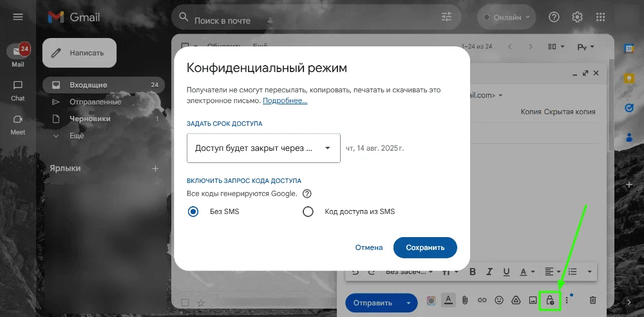Open Google Calendar in the side panel

pos(629,48)
